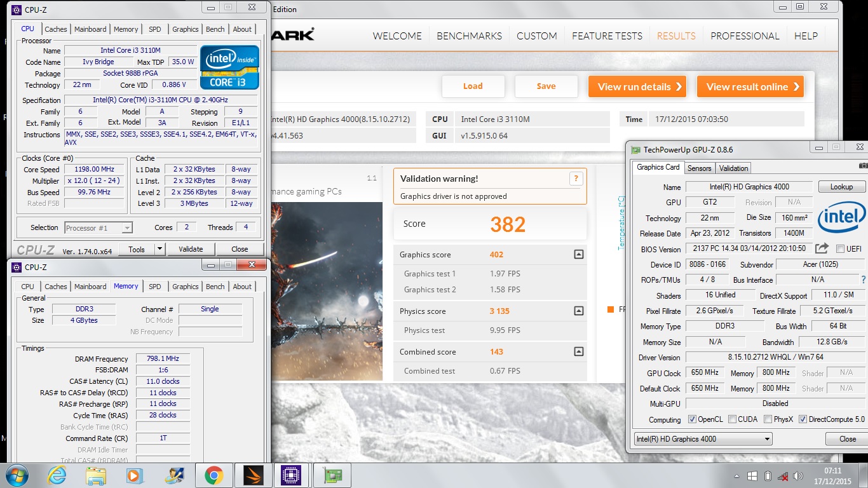This screenshot has width=868, height=488.
Task: Click the View result online button
Action: tap(750, 86)
